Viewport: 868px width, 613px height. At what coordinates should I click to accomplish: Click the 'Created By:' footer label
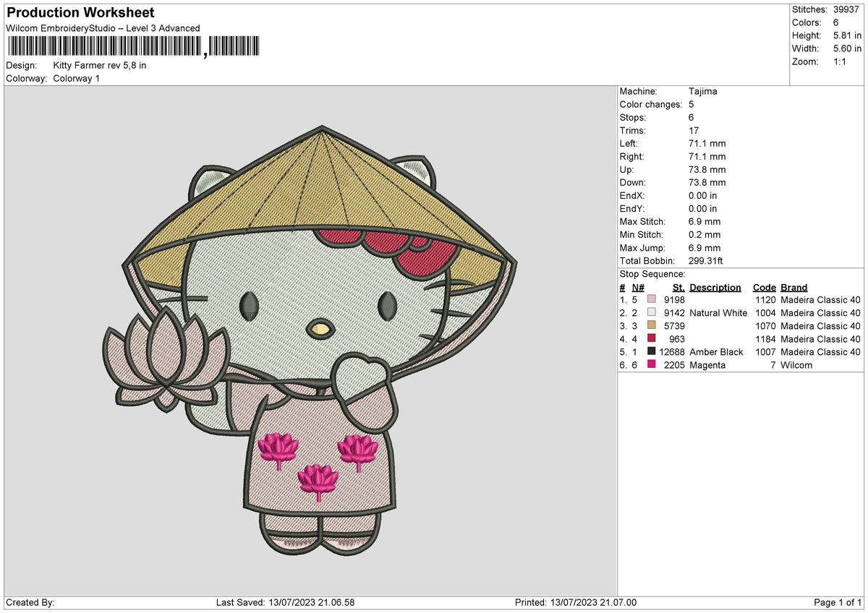pyautogui.click(x=30, y=603)
